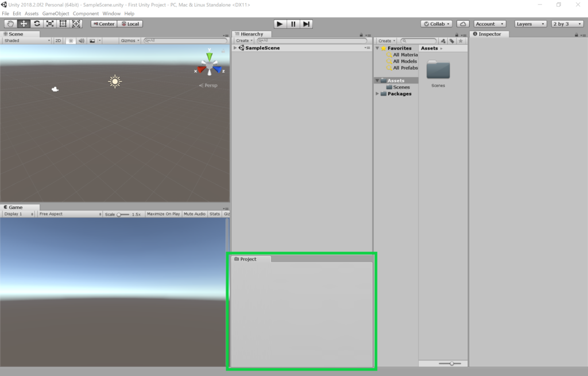Viewport: 588px width, 376px height.
Task: Expand the Packages folder tree
Action: pos(377,94)
